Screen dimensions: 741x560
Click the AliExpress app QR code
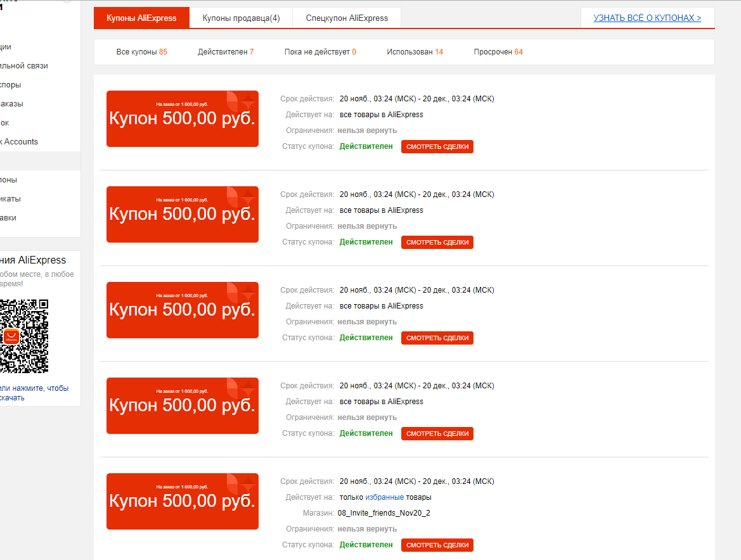point(23,336)
